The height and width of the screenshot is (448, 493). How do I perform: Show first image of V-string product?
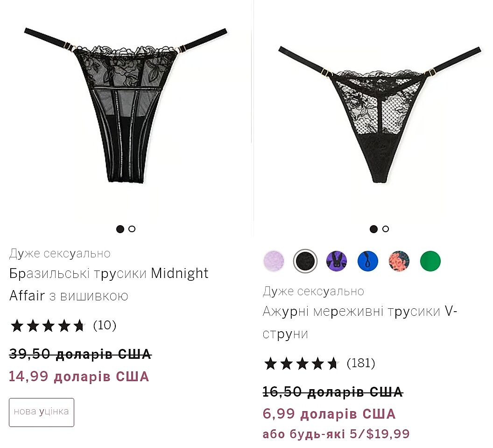pyautogui.click(x=373, y=229)
